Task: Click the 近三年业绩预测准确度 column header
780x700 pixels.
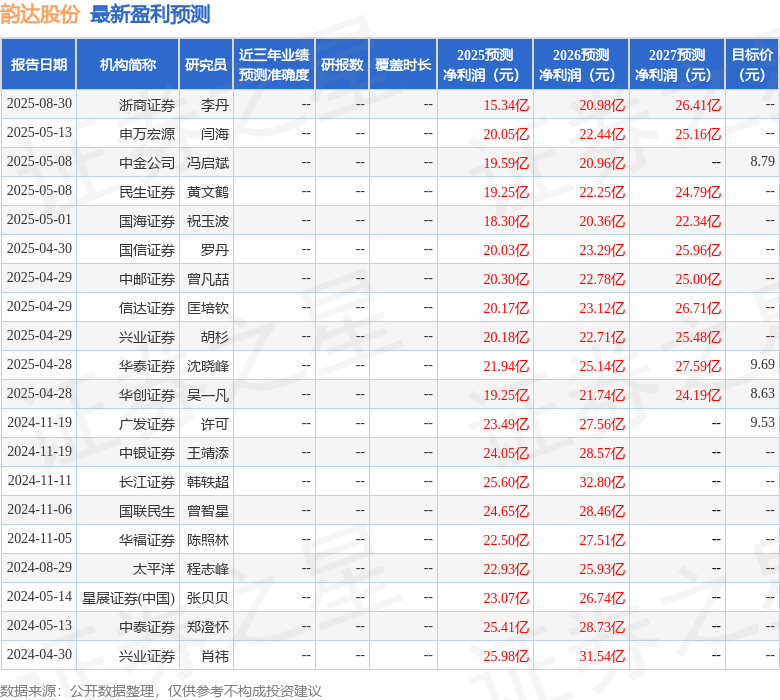Action: pos(274,65)
